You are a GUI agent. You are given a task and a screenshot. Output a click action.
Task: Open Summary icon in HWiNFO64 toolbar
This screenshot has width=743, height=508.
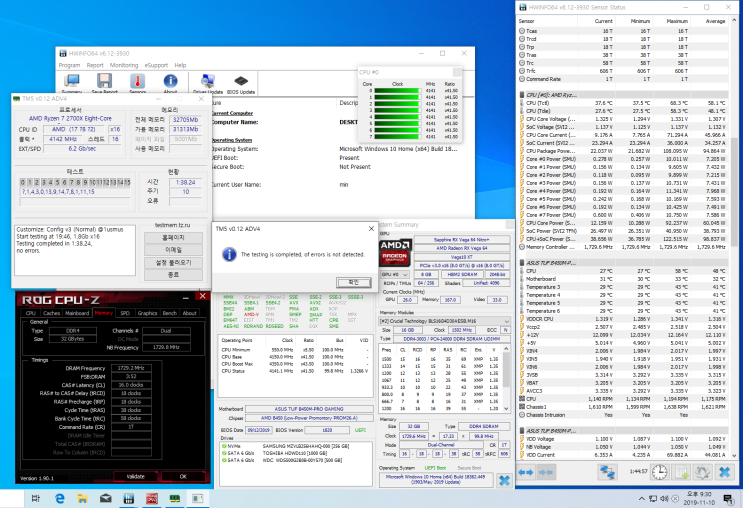tap(72, 82)
